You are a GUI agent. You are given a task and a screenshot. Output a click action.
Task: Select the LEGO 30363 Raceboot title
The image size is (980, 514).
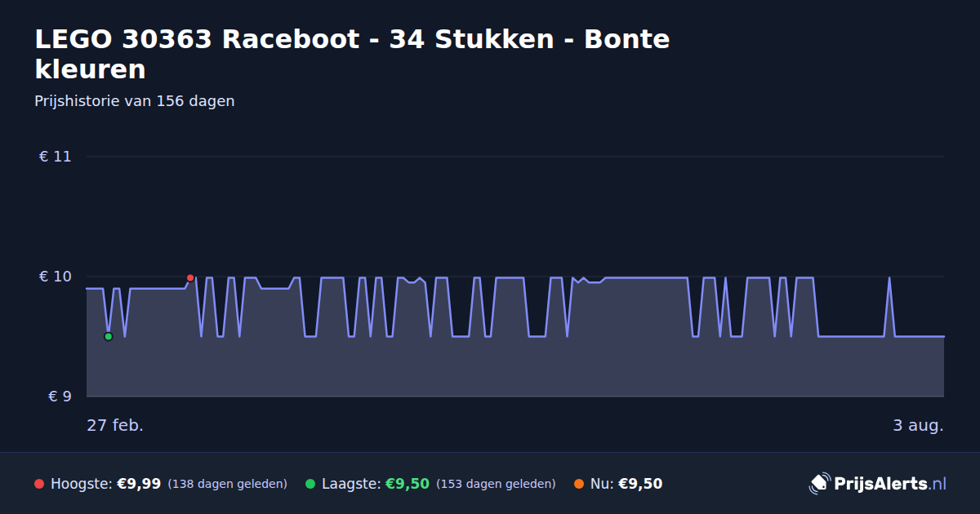(352, 54)
